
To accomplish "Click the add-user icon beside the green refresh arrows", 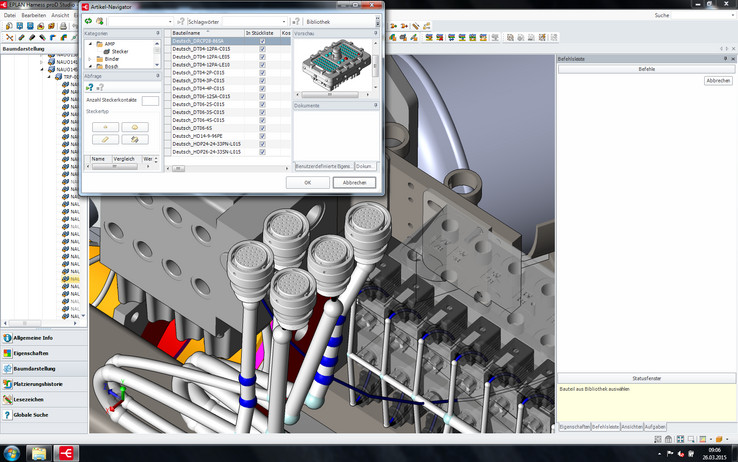I will coord(100,21).
